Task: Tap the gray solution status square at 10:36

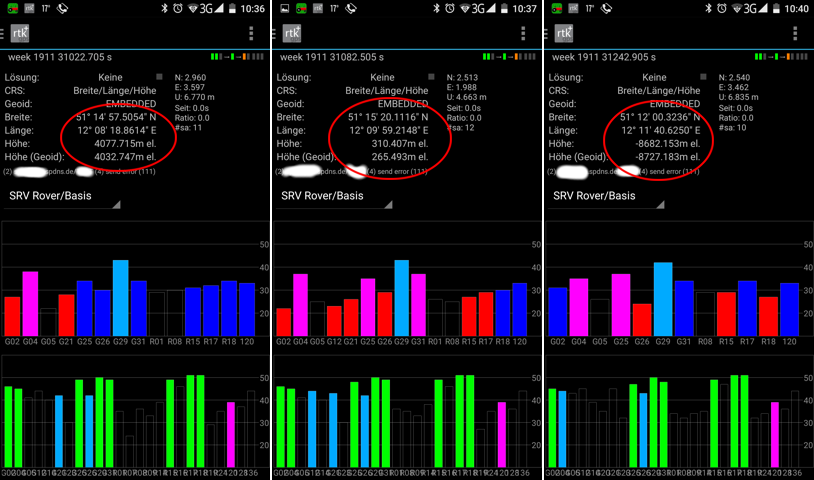Action: pos(158,76)
